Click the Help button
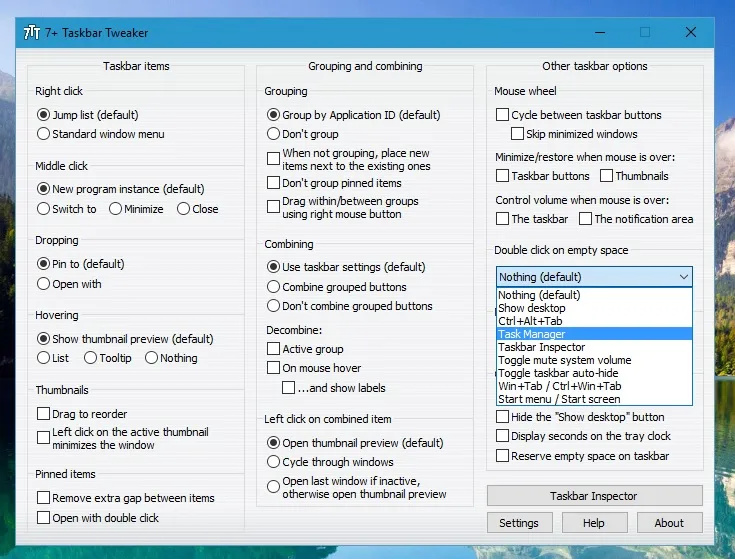 point(594,523)
